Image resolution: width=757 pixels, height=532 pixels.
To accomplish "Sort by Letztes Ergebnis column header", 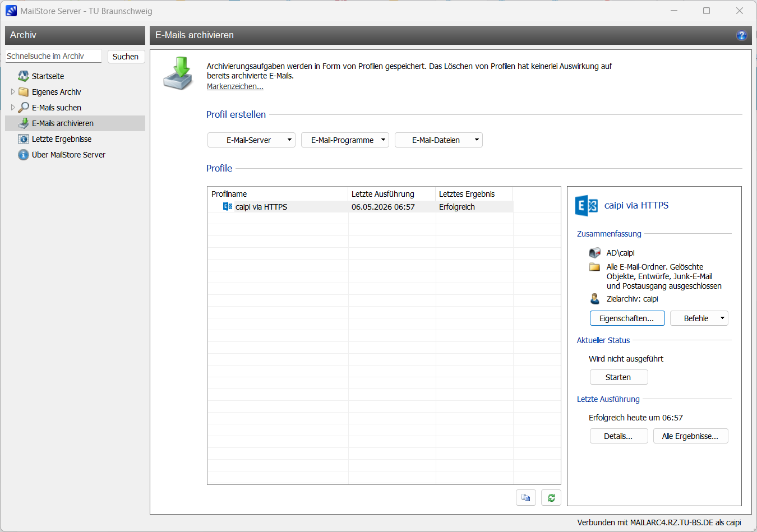I will pos(474,194).
